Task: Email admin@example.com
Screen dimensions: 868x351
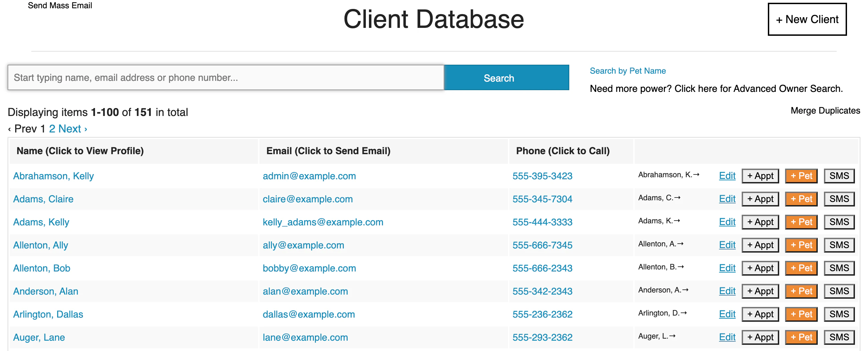Action: point(309,176)
